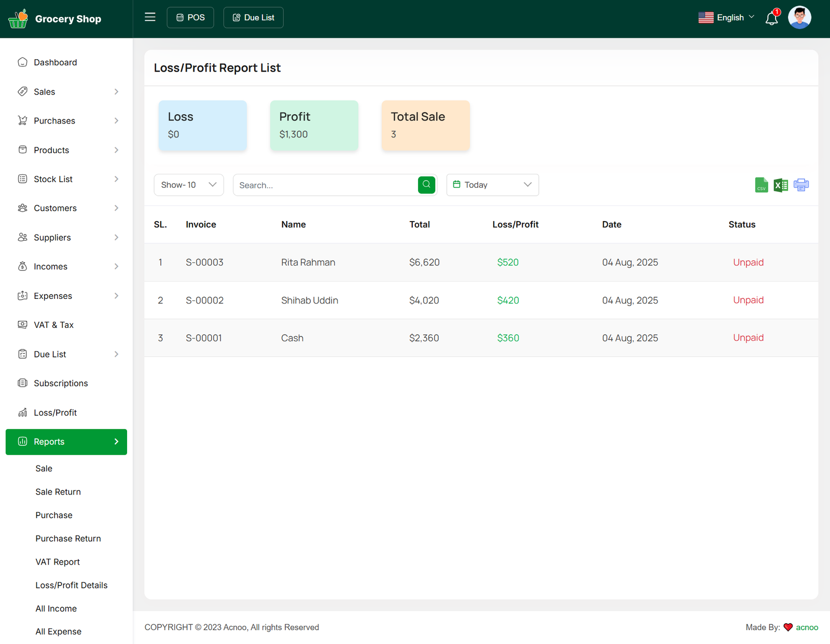Click the green search magnifier button
The height and width of the screenshot is (644, 830).
426,185
